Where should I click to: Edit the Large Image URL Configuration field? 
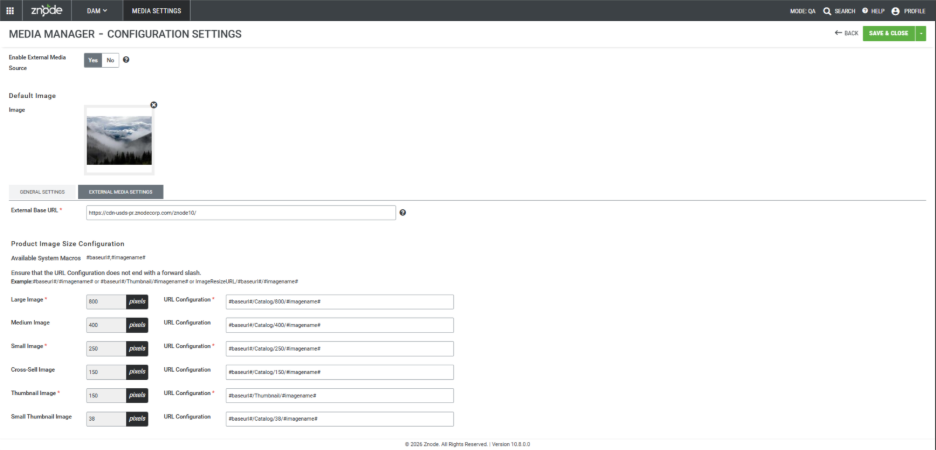tap(340, 302)
